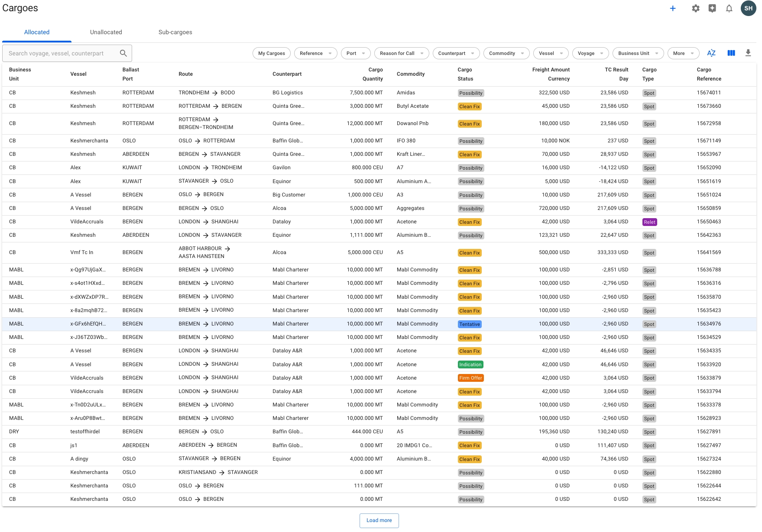Open the sparkle announcements icon
Viewport: 762px width, 532px height.
tap(712, 8)
